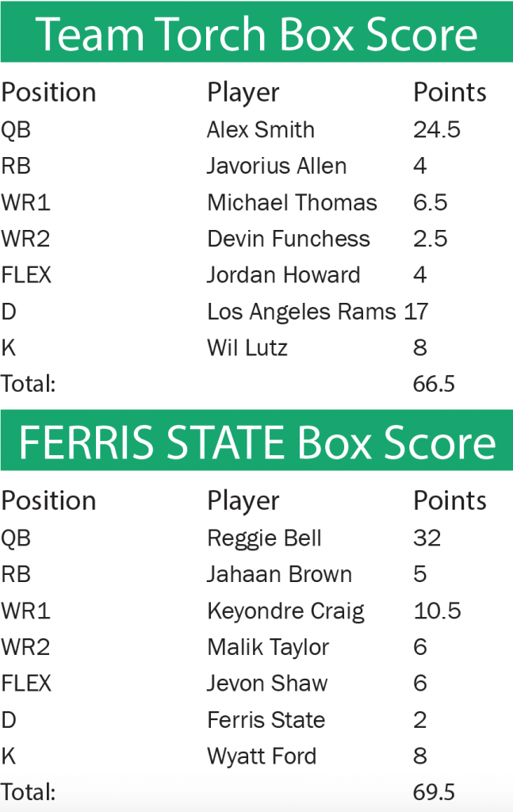The image size is (513, 812).
Task: Select kicker Wyatt Ford
Action: [262, 756]
